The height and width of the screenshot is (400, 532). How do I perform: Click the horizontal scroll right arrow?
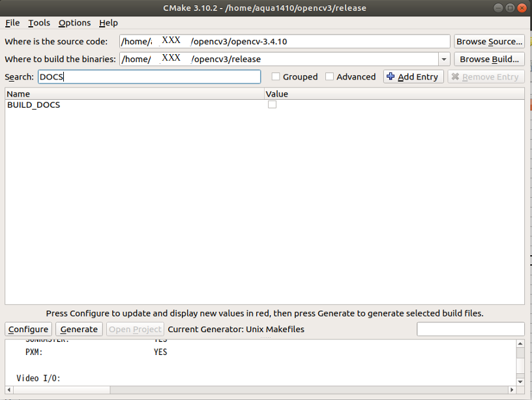click(x=512, y=390)
